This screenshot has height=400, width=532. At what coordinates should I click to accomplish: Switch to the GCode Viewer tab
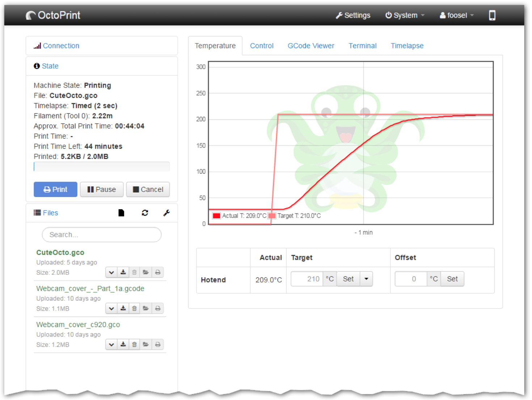pyautogui.click(x=311, y=46)
